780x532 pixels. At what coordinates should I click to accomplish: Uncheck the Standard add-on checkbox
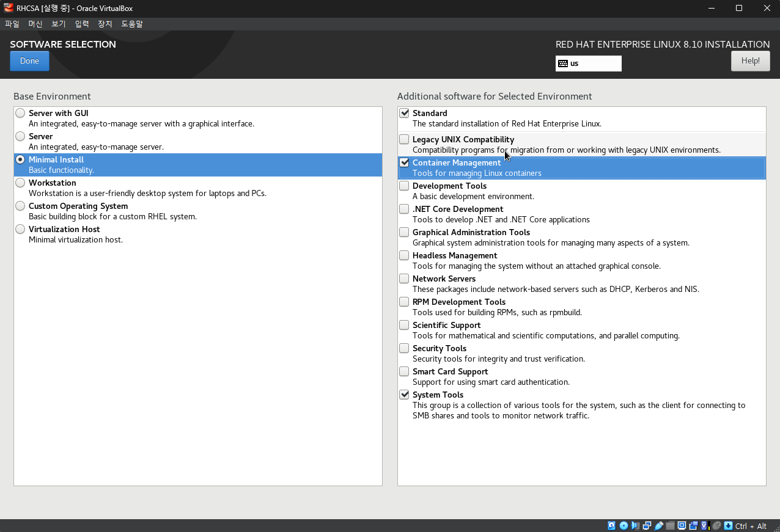(404, 113)
